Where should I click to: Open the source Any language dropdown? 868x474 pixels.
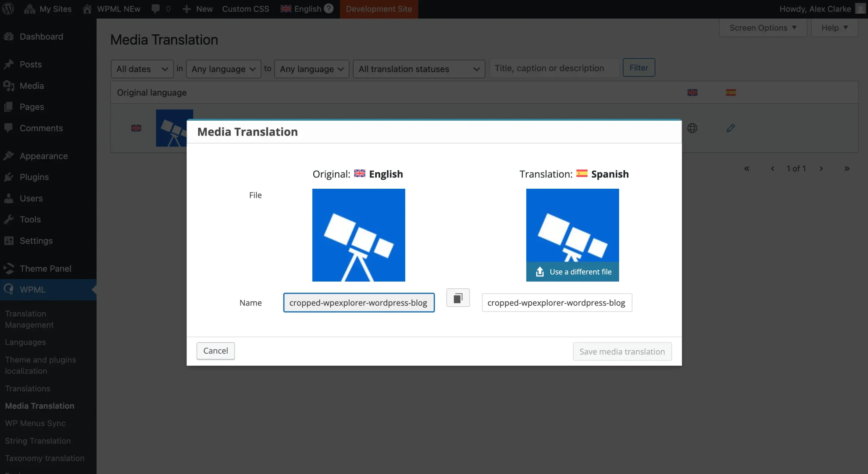[x=223, y=69]
